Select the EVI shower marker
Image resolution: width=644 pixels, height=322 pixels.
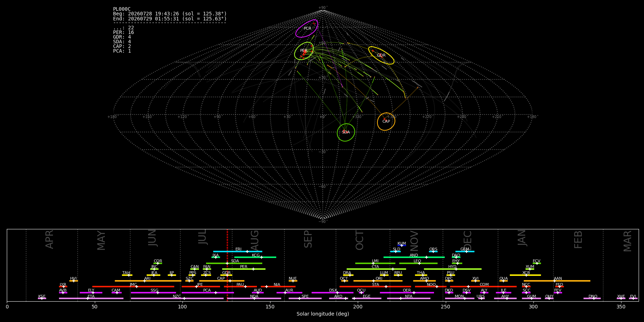point(633,298)
